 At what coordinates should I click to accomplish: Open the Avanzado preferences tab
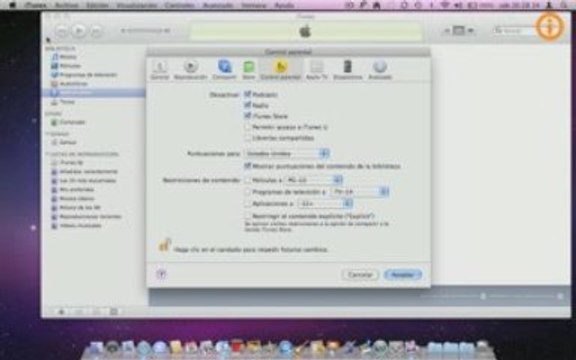click(380, 70)
